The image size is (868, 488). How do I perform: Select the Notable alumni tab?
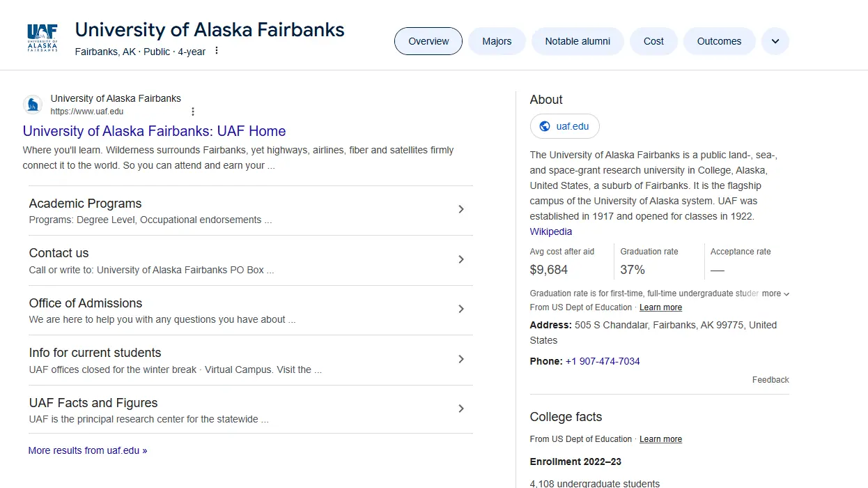click(578, 41)
